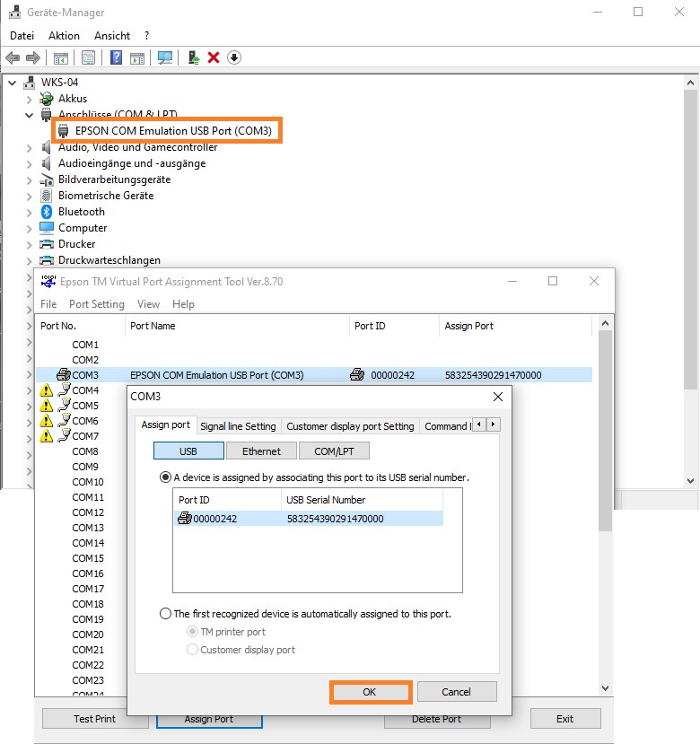Click the Exit button in Epson tool
The image size is (700, 744).
point(564,719)
